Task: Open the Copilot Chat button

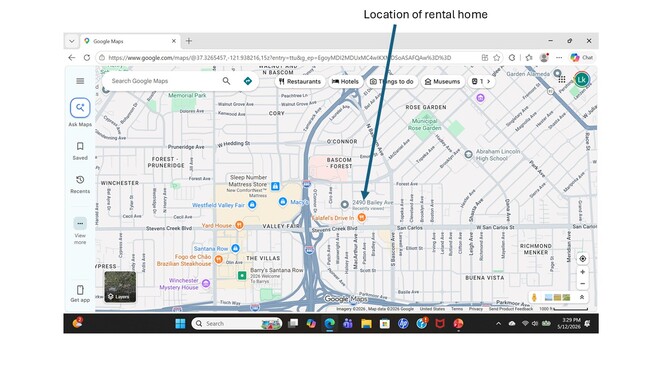Action: (582, 58)
